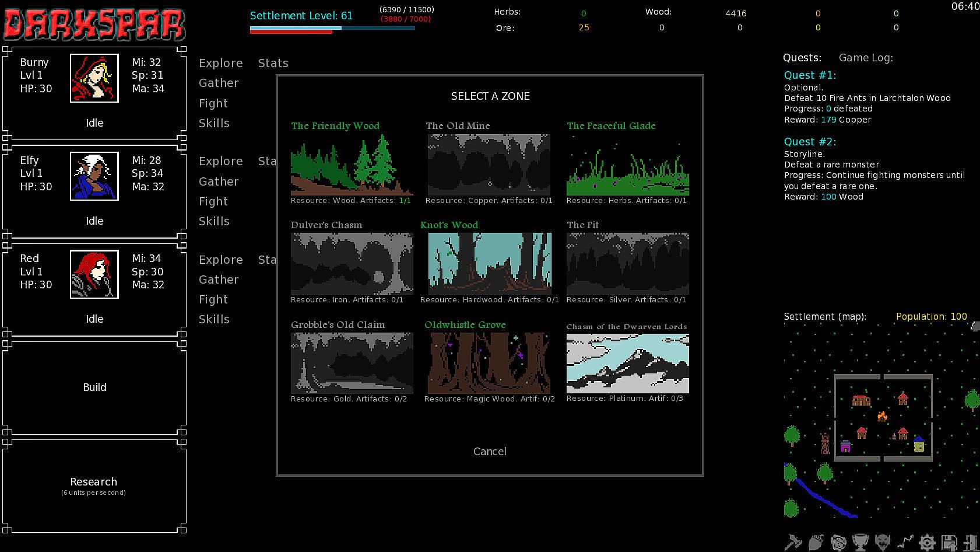Image resolution: width=980 pixels, height=552 pixels.
Task: Select Oldwhistle Grove zone
Action: tap(489, 363)
